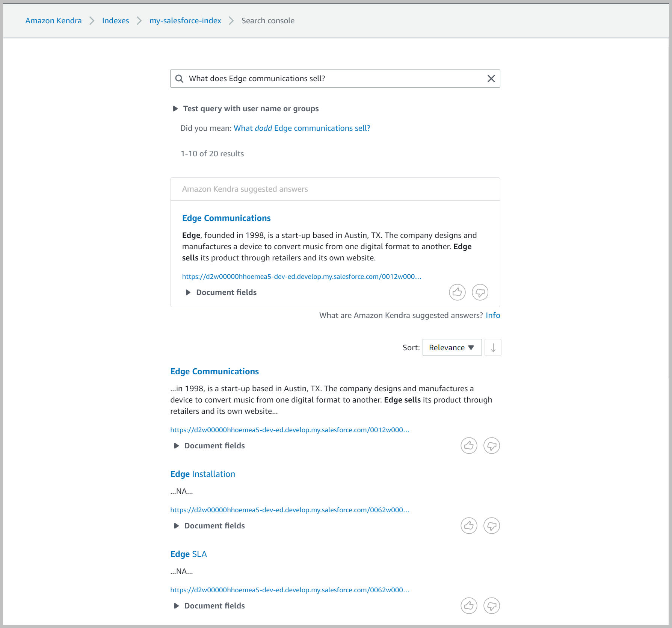Expand Test query with user name or groups
Image resolution: width=672 pixels, height=628 pixels.
pos(246,109)
